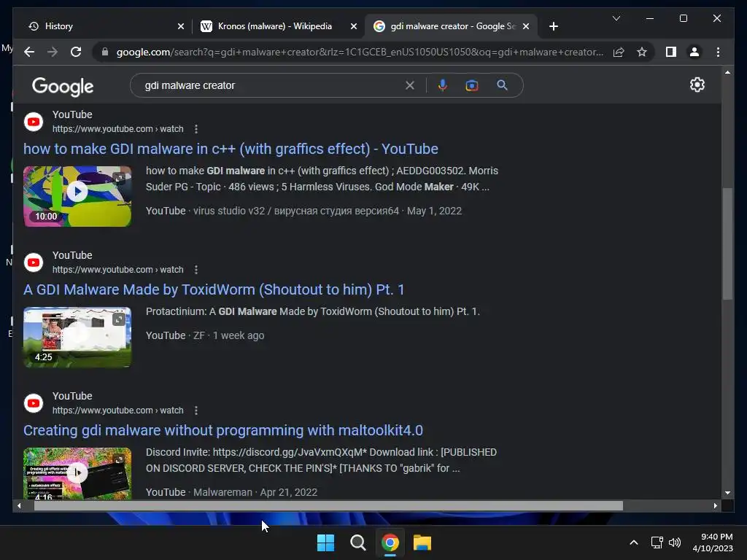Open the Chrome profile menu
This screenshot has height=560, width=747.
click(694, 52)
